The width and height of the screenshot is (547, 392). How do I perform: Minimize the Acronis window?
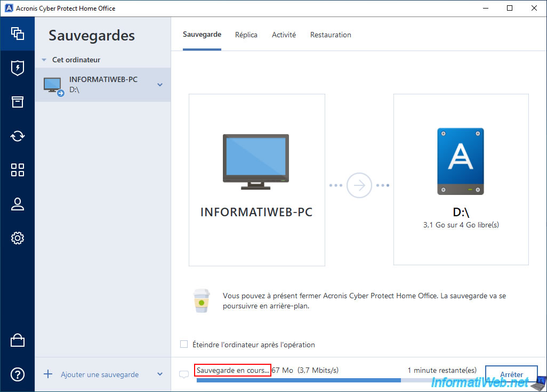pos(486,8)
